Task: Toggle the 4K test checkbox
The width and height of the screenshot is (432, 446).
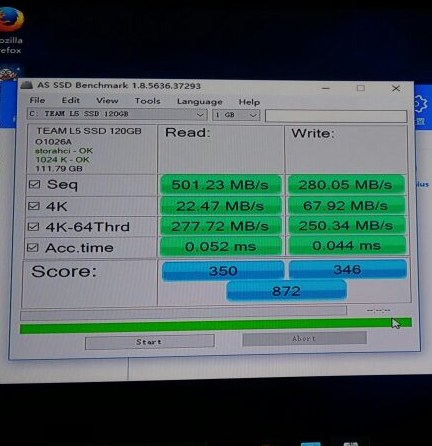Action: [x=34, y=206]
